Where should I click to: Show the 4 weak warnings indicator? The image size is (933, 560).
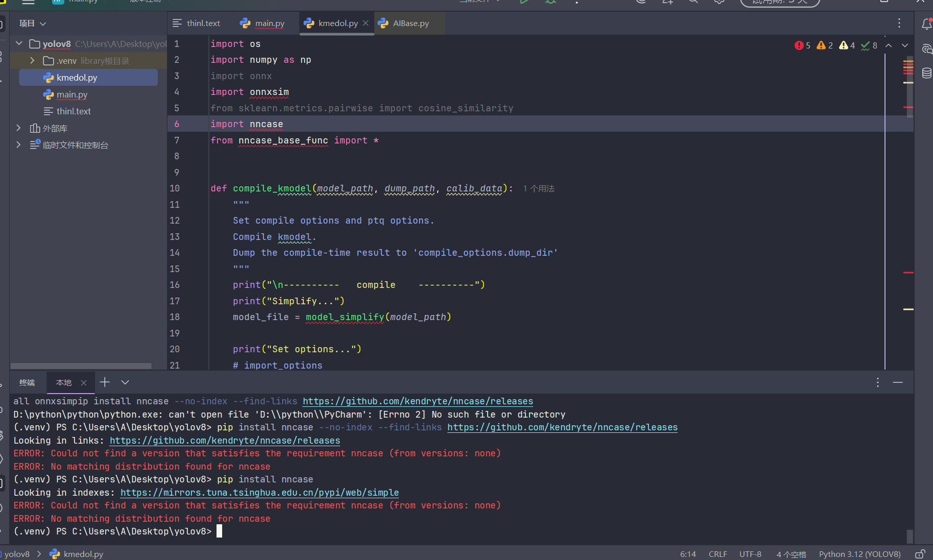[847, 45]
